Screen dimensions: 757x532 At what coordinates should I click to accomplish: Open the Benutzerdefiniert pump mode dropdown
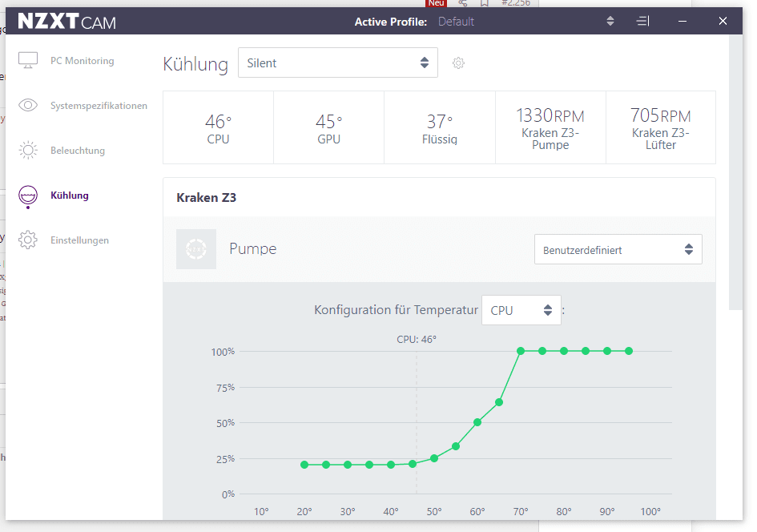(618, 250)
